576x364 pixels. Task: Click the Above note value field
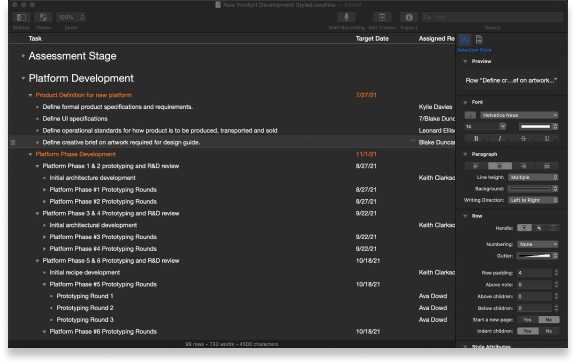534,285
